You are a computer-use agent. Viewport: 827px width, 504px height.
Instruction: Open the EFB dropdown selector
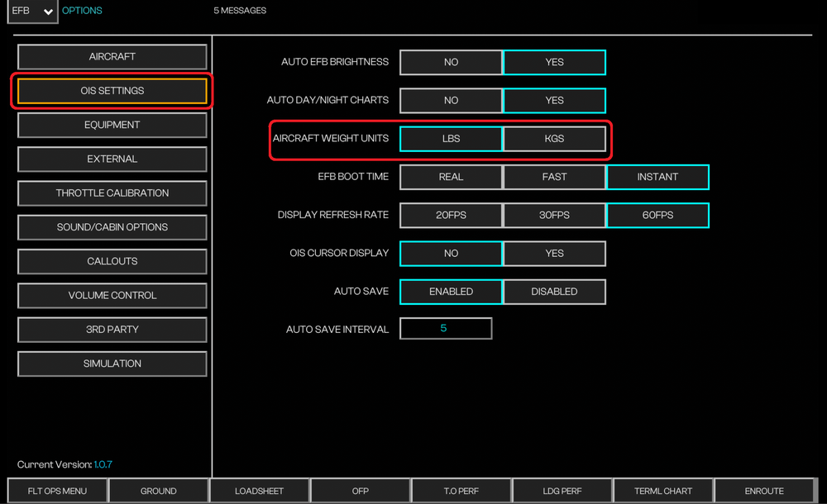pyautogui.click(x=33, y=12)
